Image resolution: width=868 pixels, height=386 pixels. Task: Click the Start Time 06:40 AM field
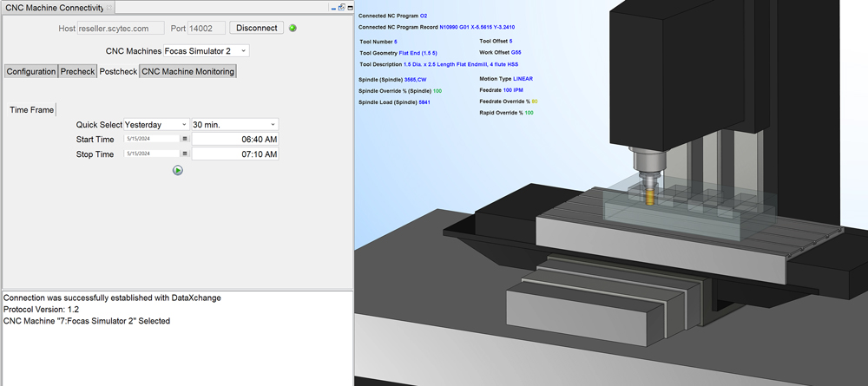pos(235,139)
